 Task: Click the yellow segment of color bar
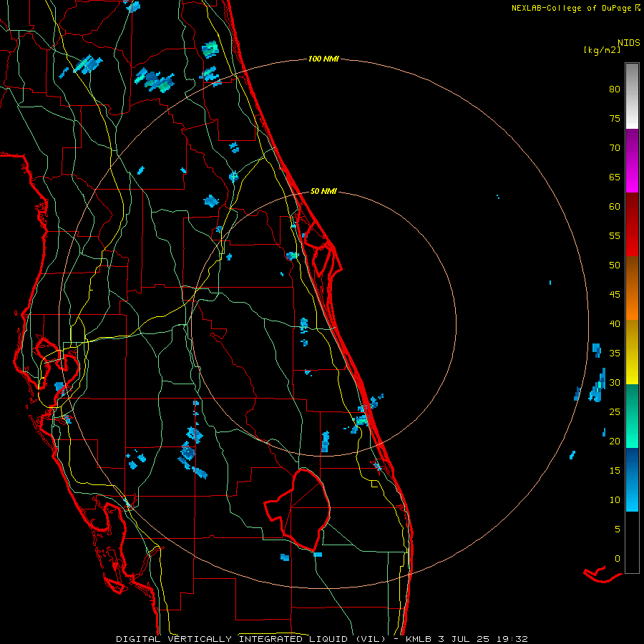coord(632,352)
